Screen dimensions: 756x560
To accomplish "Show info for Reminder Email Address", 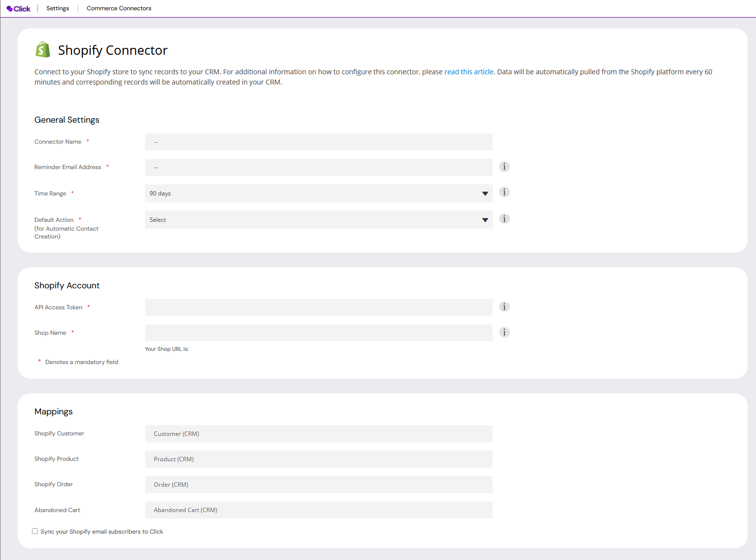I will tap(504, 167).
